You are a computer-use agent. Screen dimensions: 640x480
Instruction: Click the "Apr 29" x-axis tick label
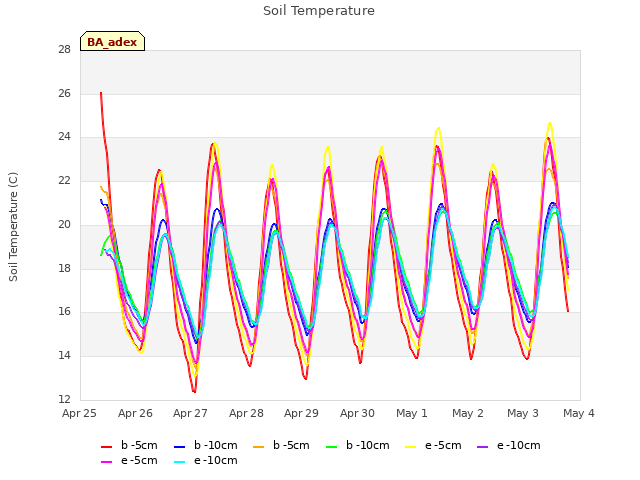click(302, 413)
